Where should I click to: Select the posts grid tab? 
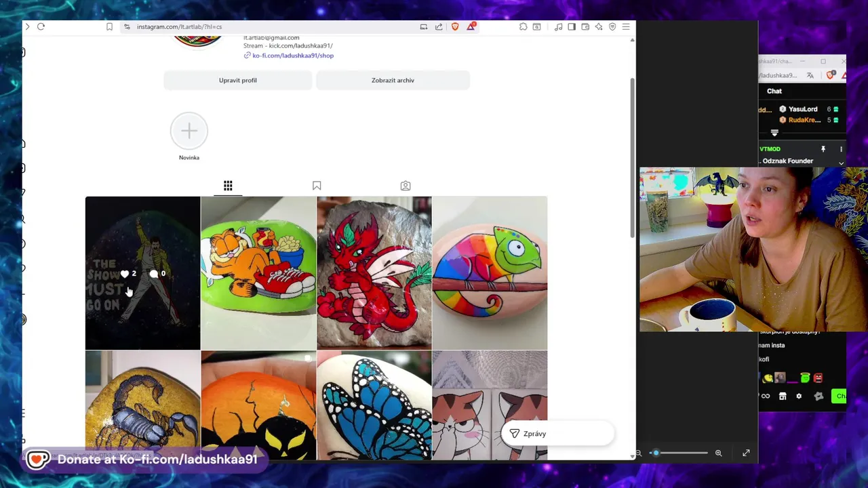click(x=228, y=186)
